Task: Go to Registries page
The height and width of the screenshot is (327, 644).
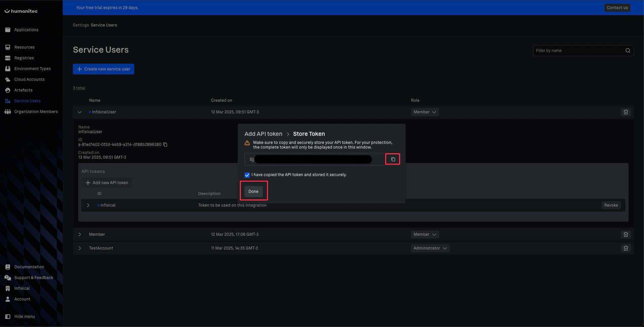Action: [24, 58]
